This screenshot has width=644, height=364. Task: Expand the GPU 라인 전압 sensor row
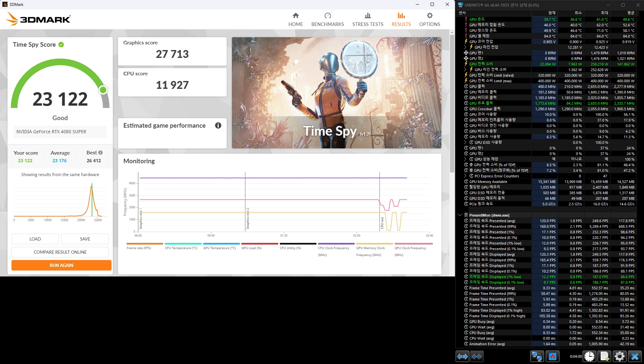tap(465, 47)
